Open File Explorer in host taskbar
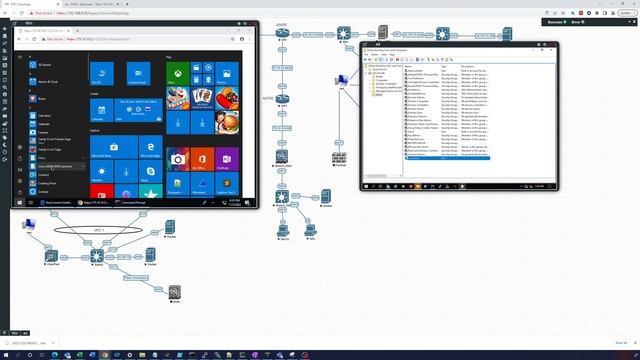This screenshot has width=640, height=360. (x=142, y=355)
